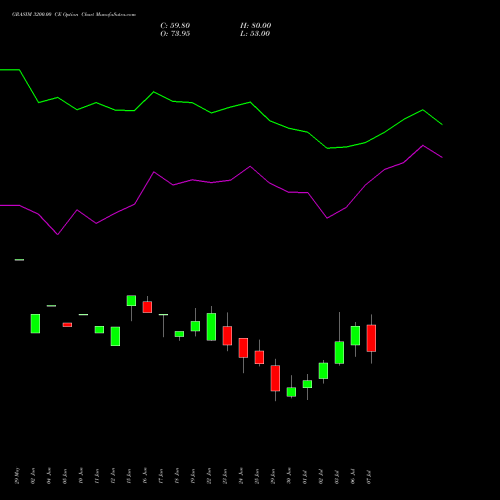The image size is (500, 500).
Task: Click the 23 Jun date axis label
Action: pyautogui.click(x=226, y=476)
